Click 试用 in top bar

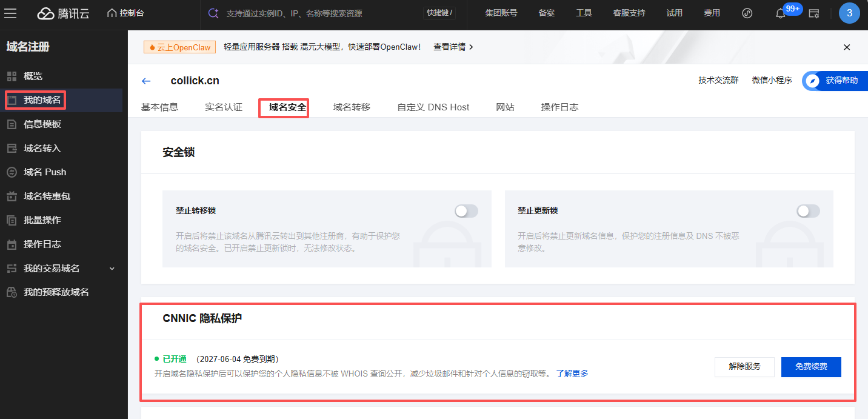tap(675, 13)
